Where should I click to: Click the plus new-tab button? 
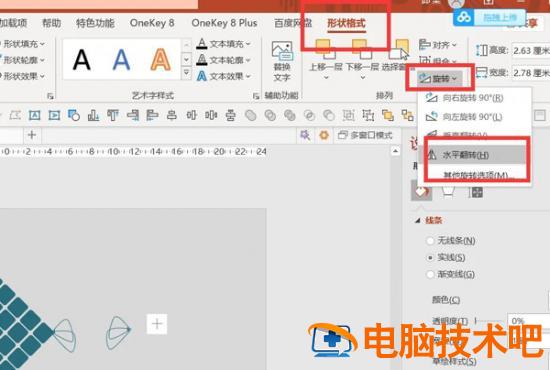click(x=32, y=135)
